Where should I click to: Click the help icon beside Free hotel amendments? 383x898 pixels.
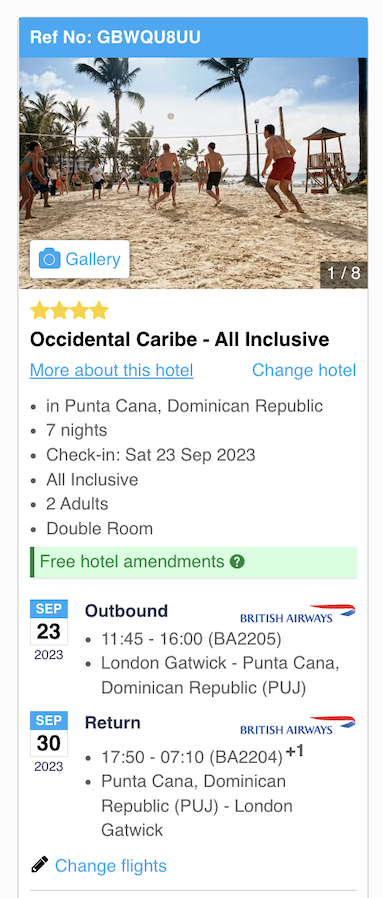[x=237, y=562]
